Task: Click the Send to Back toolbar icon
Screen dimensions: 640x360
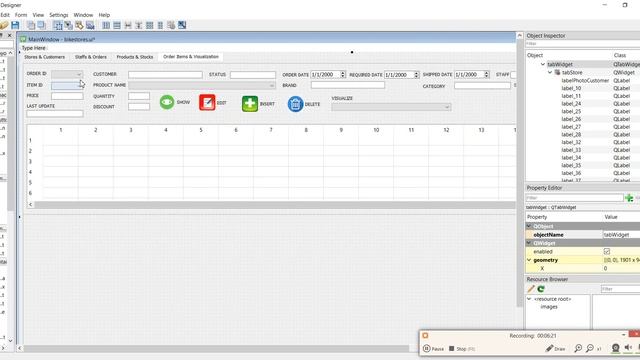Action: 31,25
